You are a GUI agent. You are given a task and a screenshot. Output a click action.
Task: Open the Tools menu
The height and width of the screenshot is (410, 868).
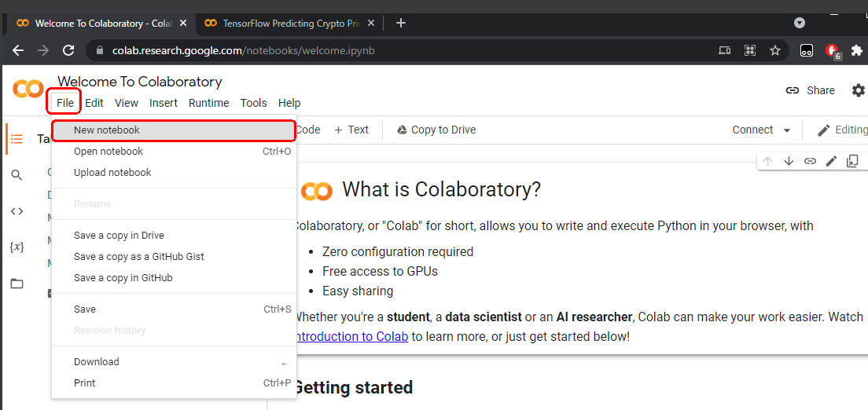click(x=253, y=103)
